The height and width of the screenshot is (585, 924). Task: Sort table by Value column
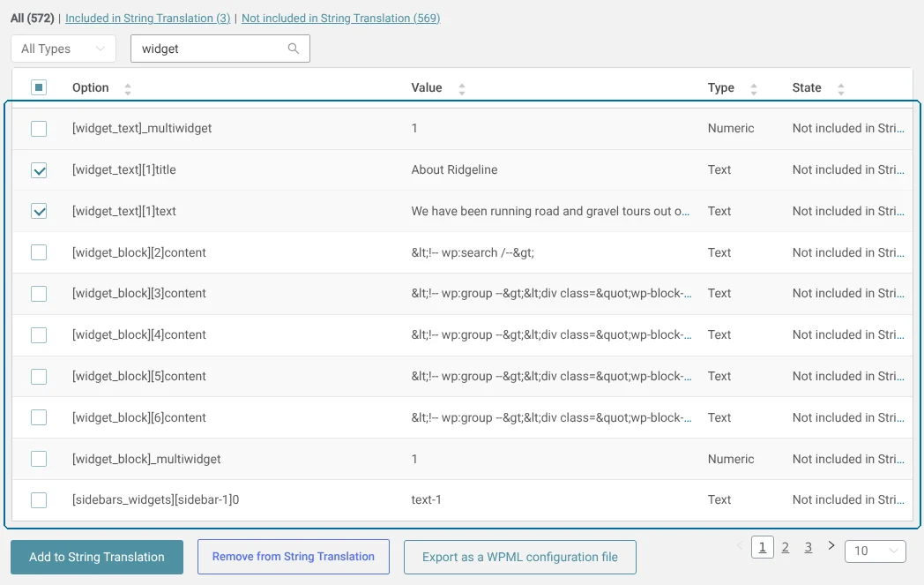[461, 88]
